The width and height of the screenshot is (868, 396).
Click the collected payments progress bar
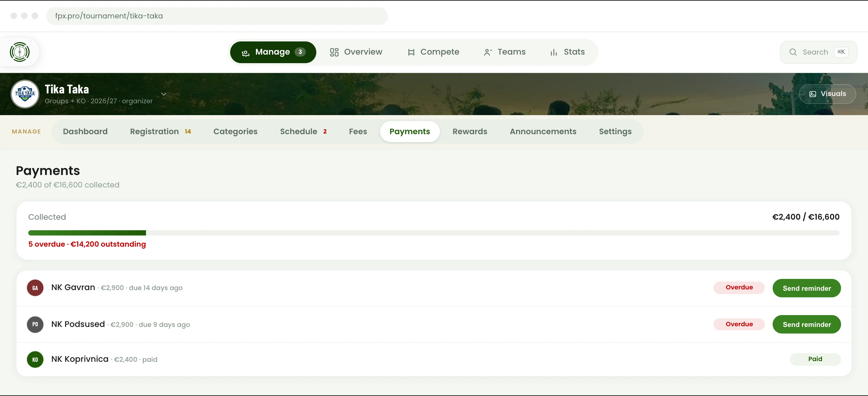tap(434, 233)
